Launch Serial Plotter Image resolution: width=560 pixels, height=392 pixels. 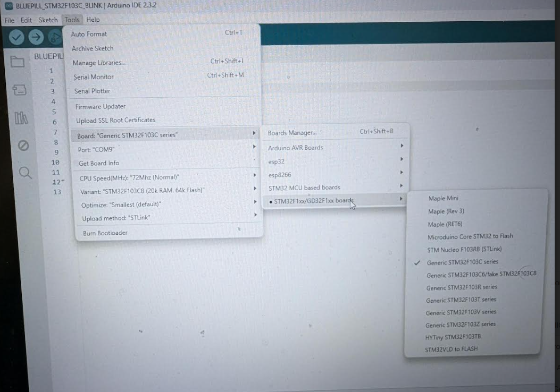164,91
